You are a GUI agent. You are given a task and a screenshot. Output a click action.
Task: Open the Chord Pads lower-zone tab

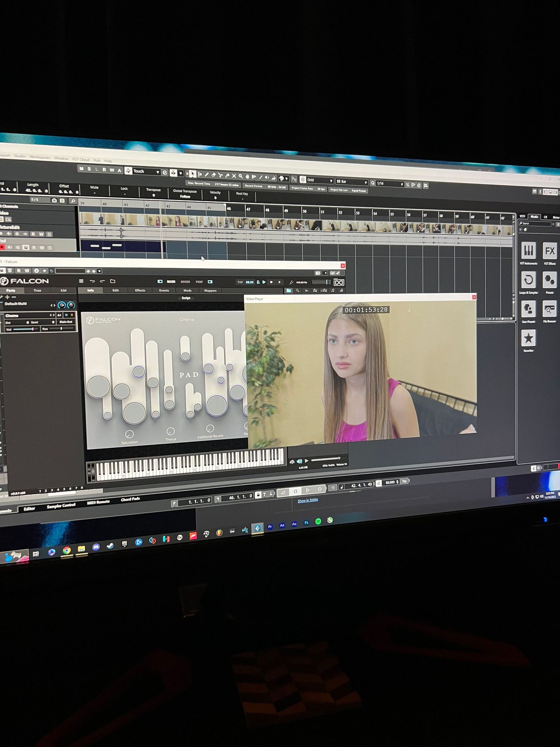coord(130,499)
